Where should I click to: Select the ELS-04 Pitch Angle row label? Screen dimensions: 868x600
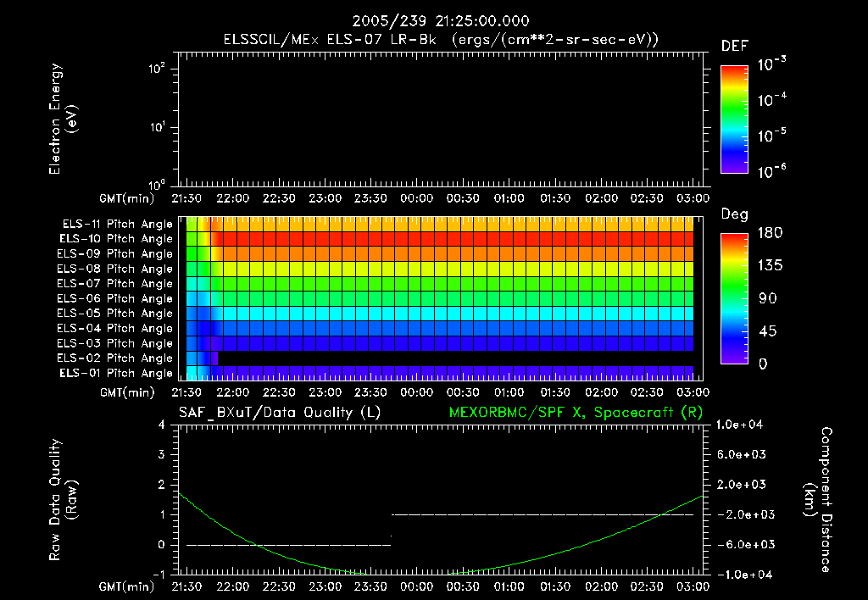tap(114, 328)
